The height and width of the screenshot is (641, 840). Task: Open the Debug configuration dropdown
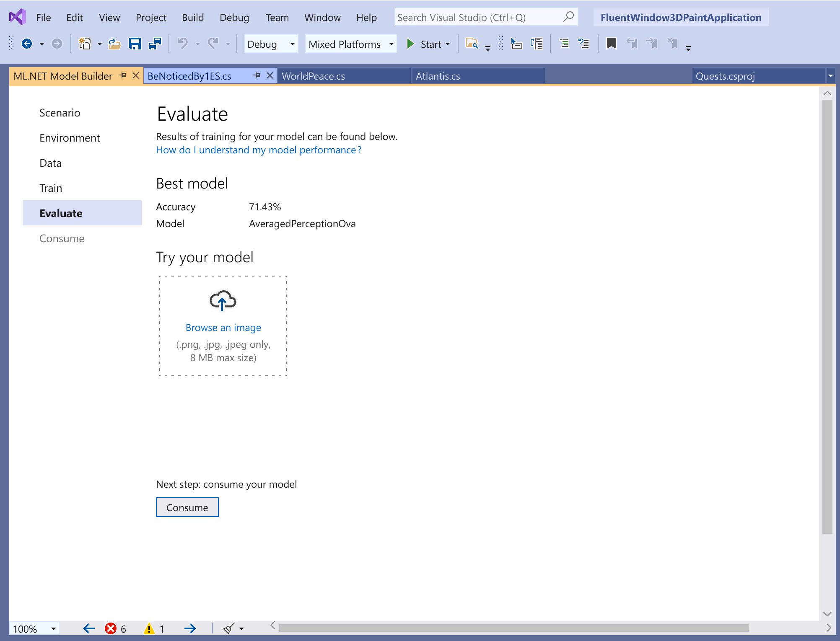270,44
